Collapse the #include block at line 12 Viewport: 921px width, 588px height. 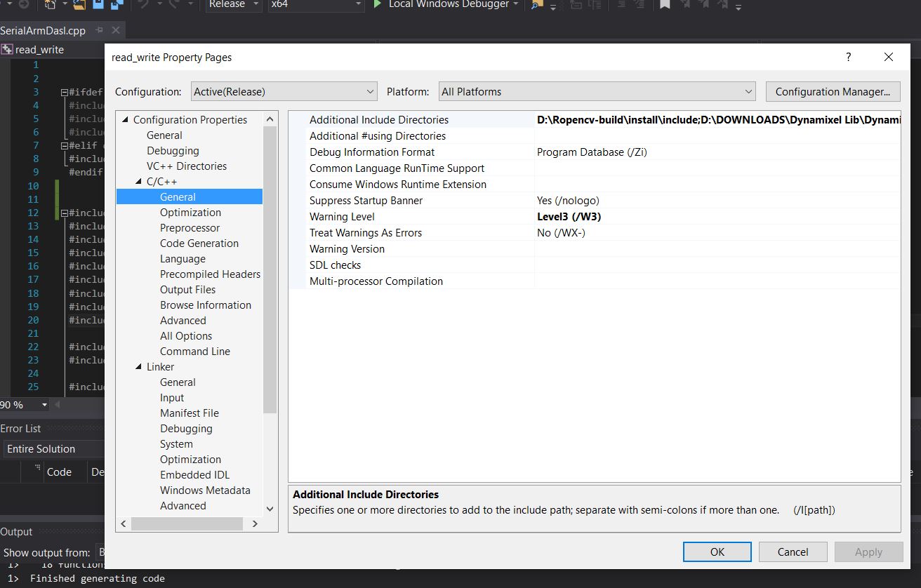pos(65,213)
